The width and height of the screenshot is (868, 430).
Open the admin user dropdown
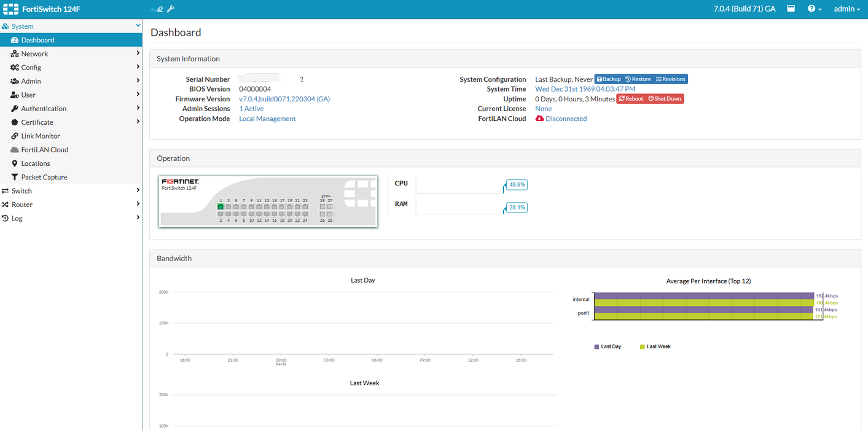coord(846,9)
